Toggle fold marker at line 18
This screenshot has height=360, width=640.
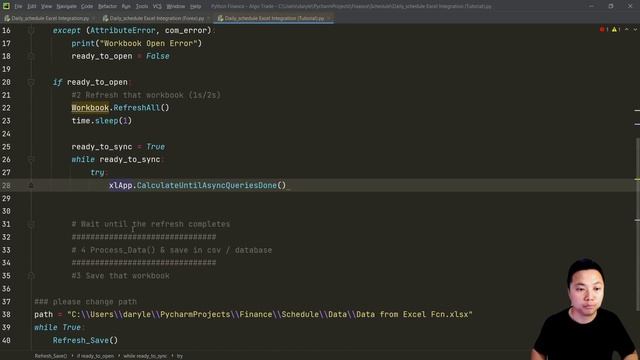click(x=31, y=56)
